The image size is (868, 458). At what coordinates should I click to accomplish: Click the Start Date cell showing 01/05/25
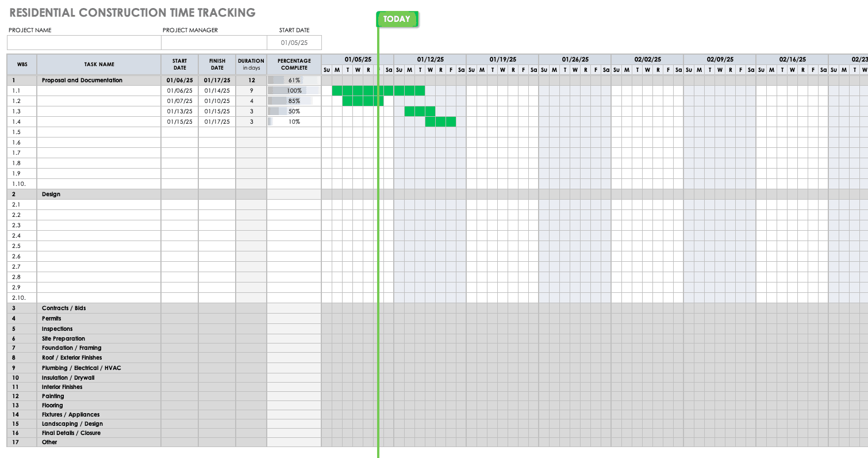pos(294,43)
